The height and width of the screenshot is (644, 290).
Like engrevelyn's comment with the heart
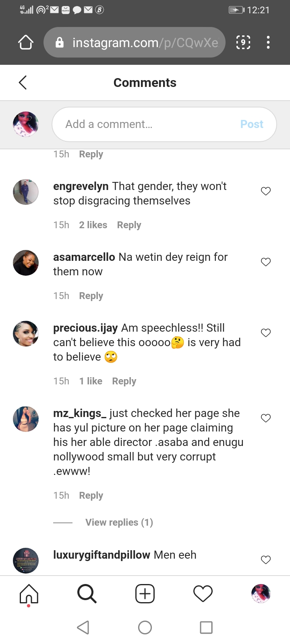(266, 191)
